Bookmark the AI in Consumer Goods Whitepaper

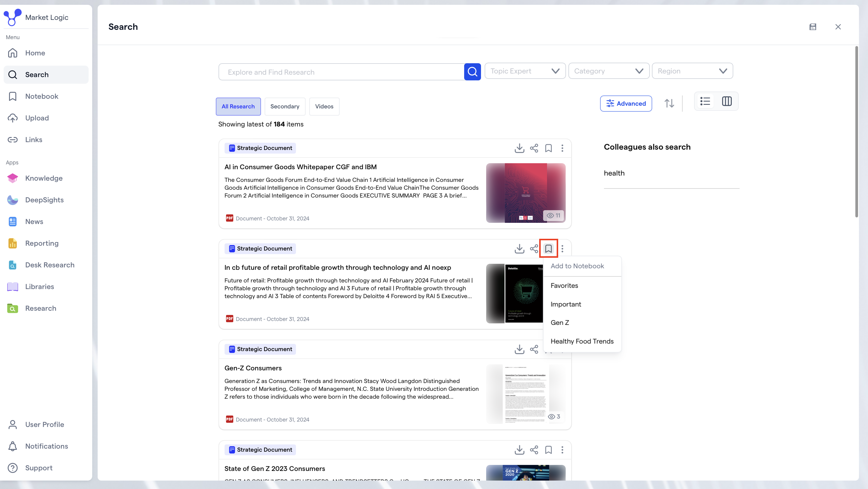click(x=548, y=148)
